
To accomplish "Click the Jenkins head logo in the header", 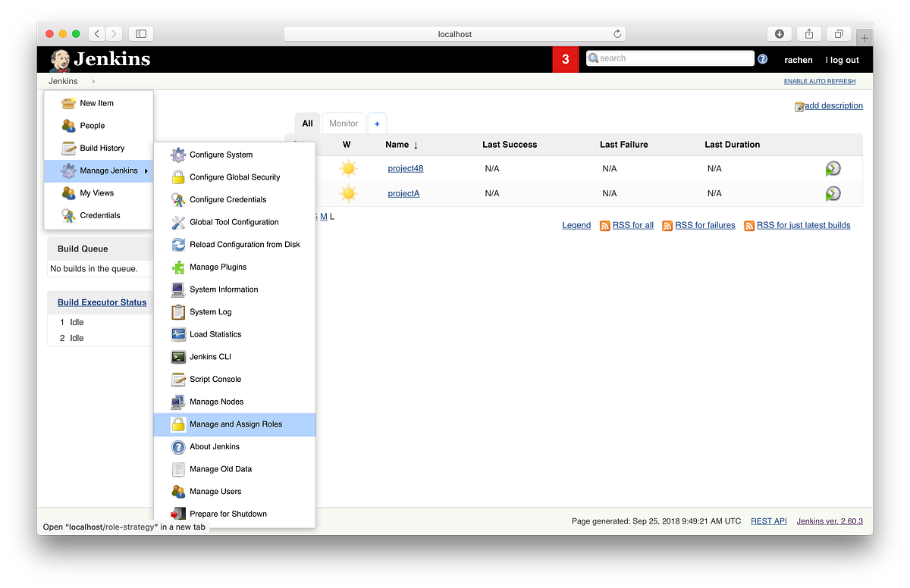I will [x=60, y=59].
